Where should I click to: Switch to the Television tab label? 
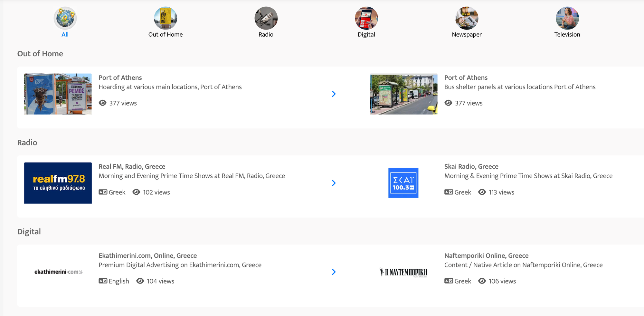click(567, 34)
